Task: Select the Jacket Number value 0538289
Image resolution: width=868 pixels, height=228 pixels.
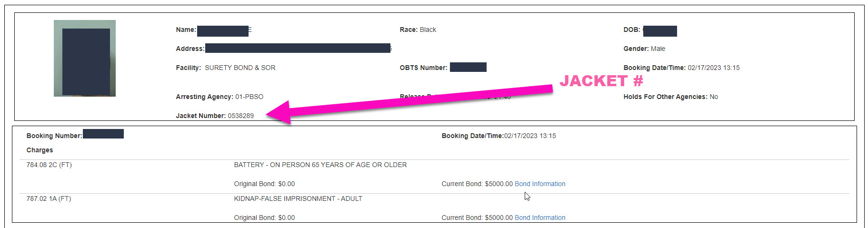Action: click(240, 116)
